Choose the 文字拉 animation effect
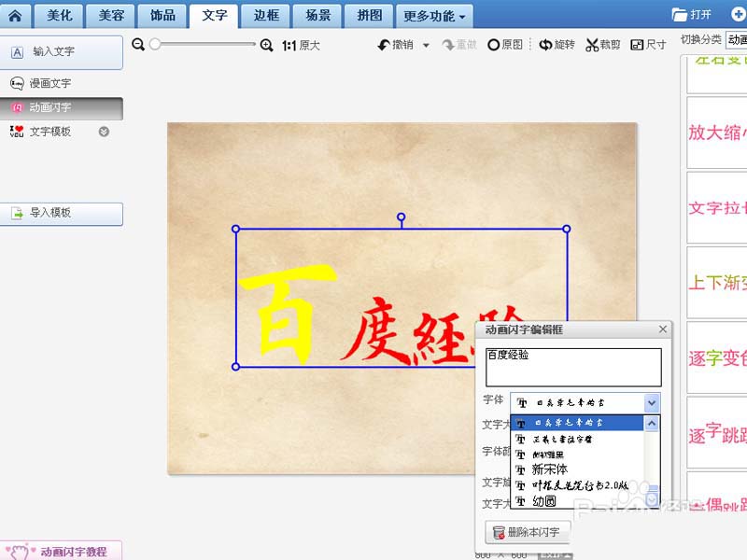Image resolution: width=747 pixels, height=560 pixels. pos(717,208)
